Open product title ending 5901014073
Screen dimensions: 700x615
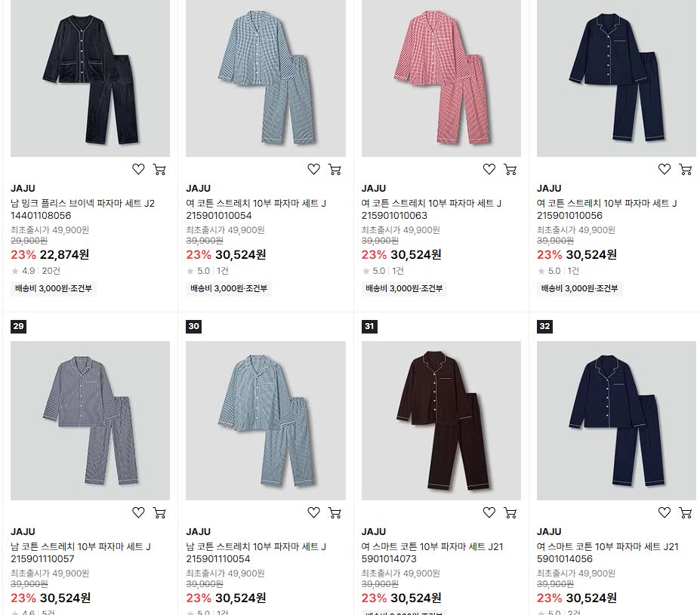point(432,552)
